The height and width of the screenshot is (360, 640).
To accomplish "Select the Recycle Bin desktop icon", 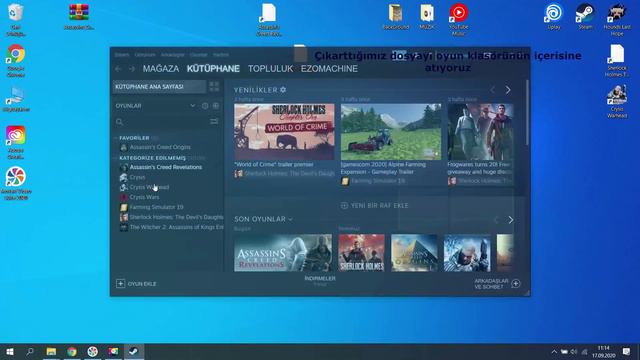I will [x=16, y=20].
